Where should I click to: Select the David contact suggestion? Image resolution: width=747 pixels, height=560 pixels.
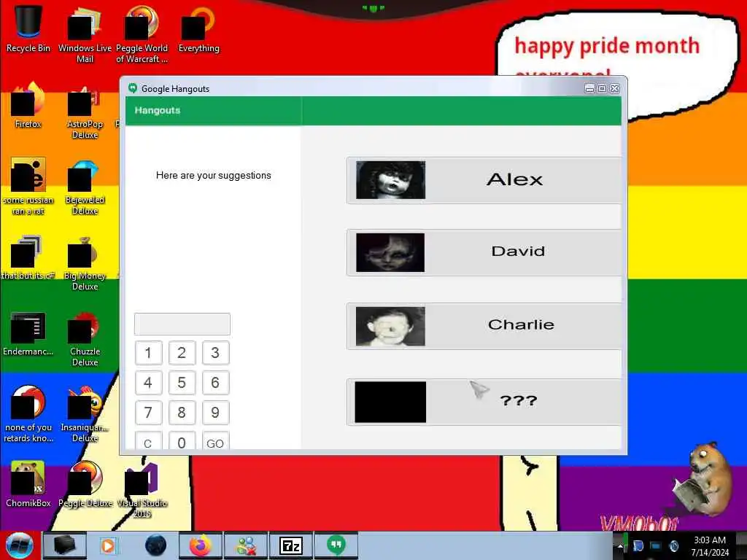tap(484, 252)
